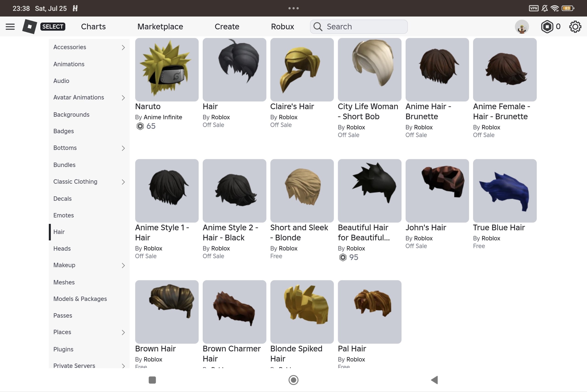Image resolution: width=587 pixels, height=392 pixels.
Task: Open the Pal Hair thumbnail
Action: click(369, 312)
